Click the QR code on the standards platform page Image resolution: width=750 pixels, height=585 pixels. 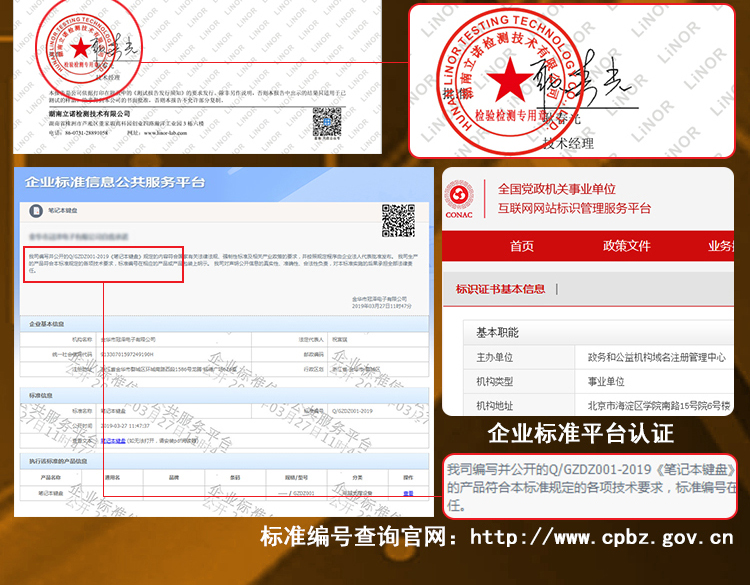pyautogui.click(x=398, y=221)
